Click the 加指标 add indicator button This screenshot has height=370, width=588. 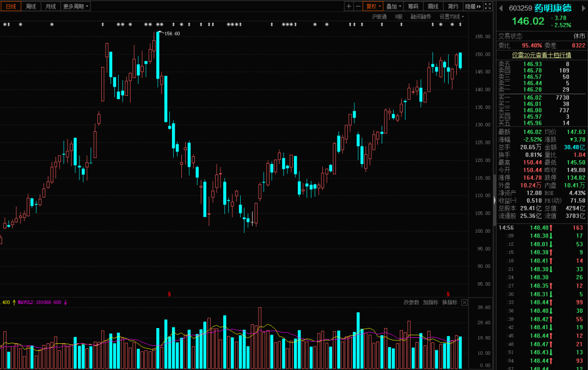pyautogui.click(x=430, y=302)
